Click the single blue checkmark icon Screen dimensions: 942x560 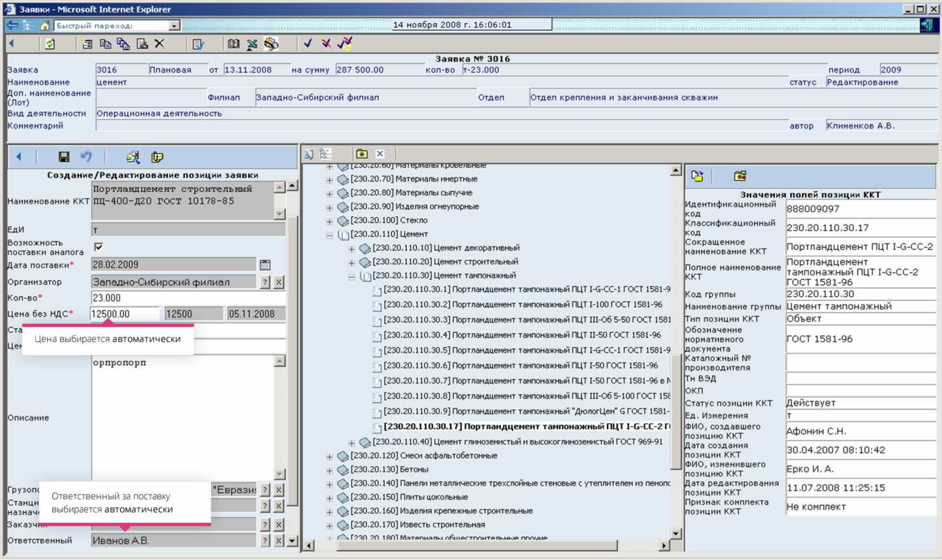308,43
